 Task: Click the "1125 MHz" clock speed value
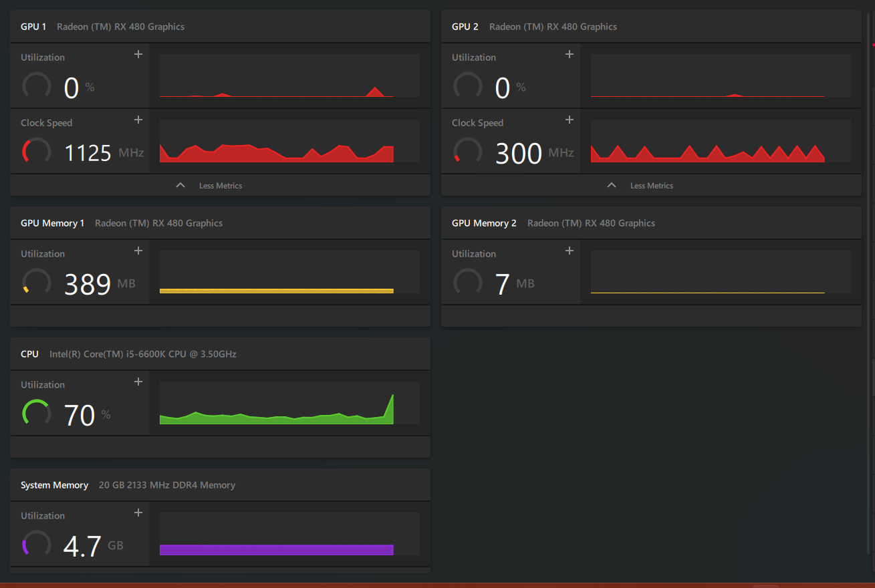[104, 153]
